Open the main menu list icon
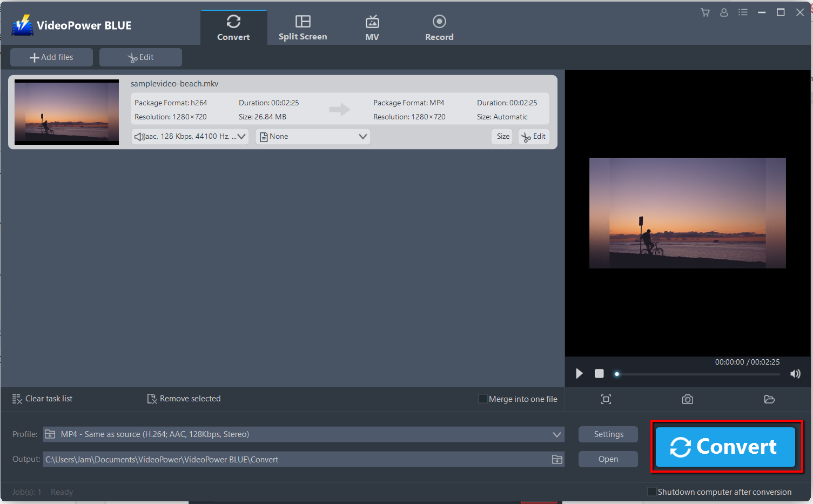813x504 pixels. point(743,12)
